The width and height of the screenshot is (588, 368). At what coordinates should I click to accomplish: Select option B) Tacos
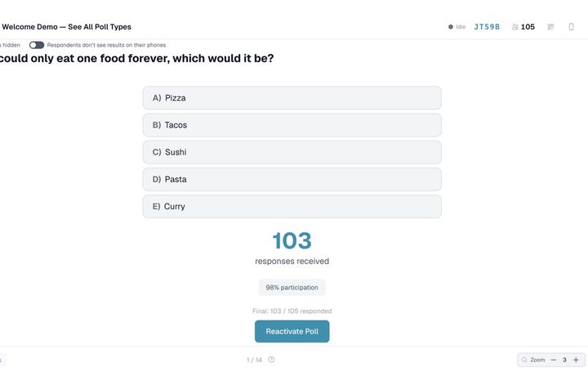coord(292,125)
